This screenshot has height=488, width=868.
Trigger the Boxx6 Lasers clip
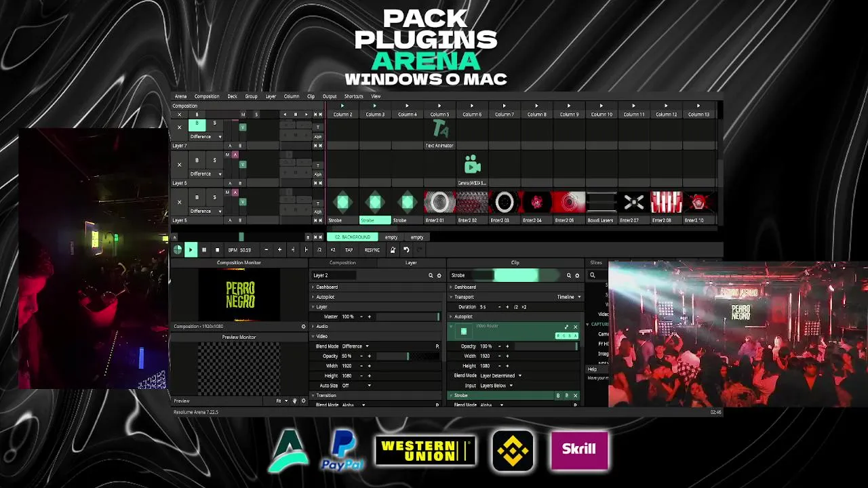click(601, 202)
